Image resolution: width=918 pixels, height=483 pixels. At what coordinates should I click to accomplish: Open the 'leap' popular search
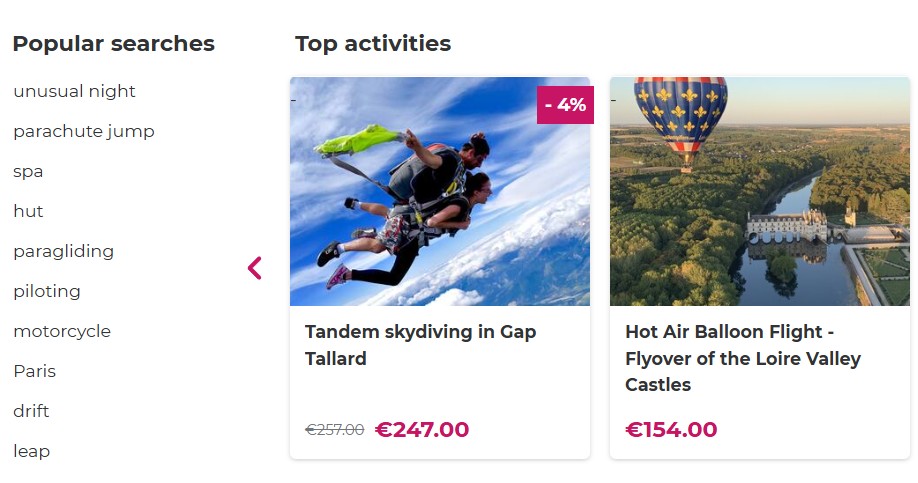point(31,451)
